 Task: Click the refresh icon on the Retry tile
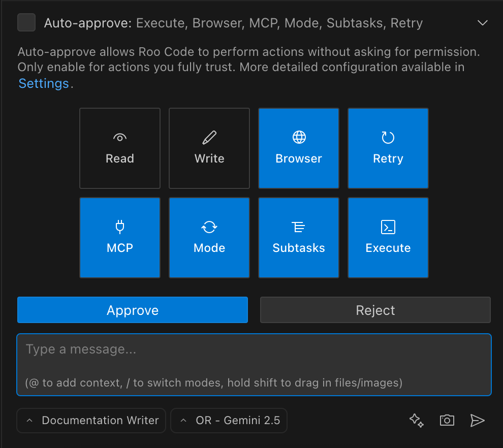tap(388, 136)
